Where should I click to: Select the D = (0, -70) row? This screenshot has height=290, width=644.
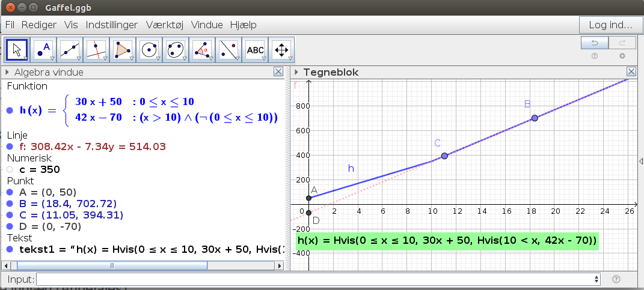click(x=50, y=226)
